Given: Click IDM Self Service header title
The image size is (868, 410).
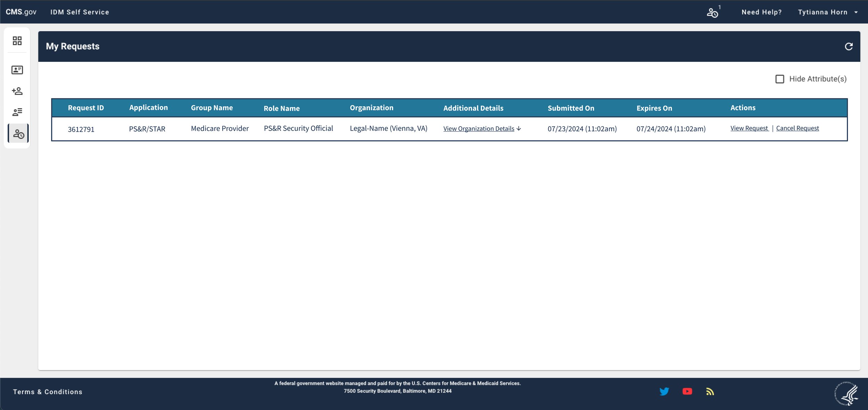Looking at the screenshot, I should pos(80,12).
